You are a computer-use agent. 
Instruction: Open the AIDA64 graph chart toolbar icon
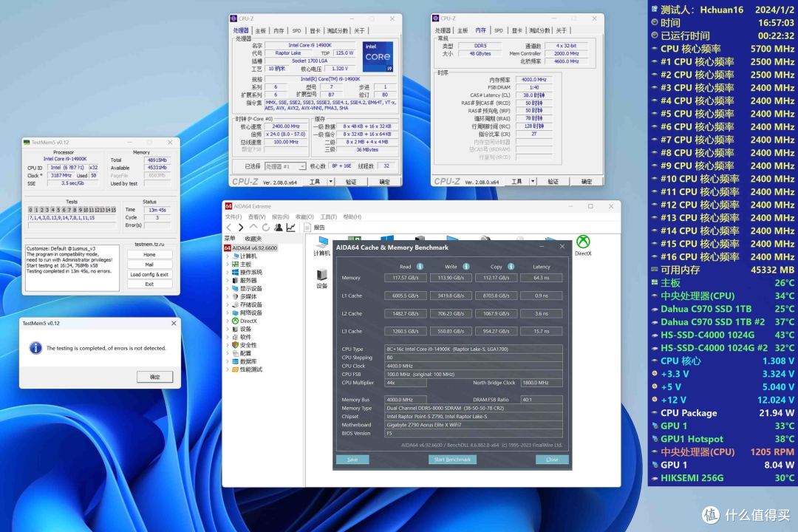click(x=290, y=228)
